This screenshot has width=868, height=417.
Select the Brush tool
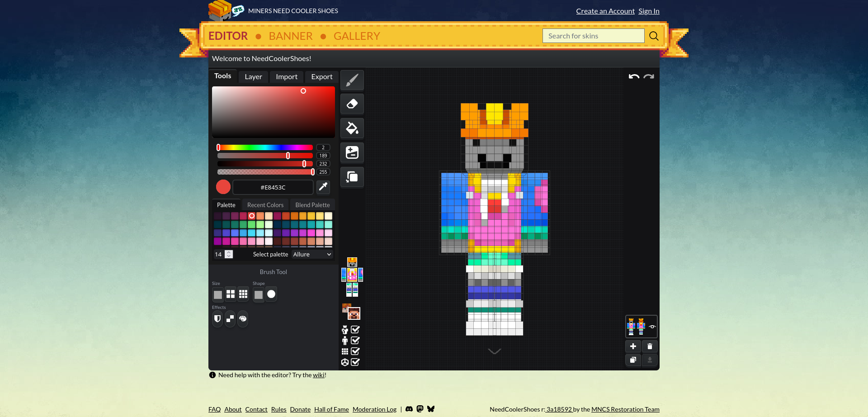tap(352, 80)
